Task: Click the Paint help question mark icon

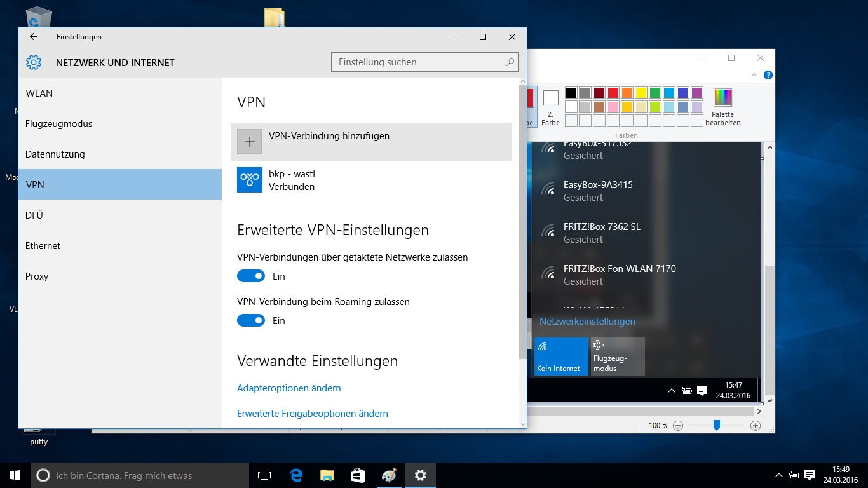Action: (768, 75)
